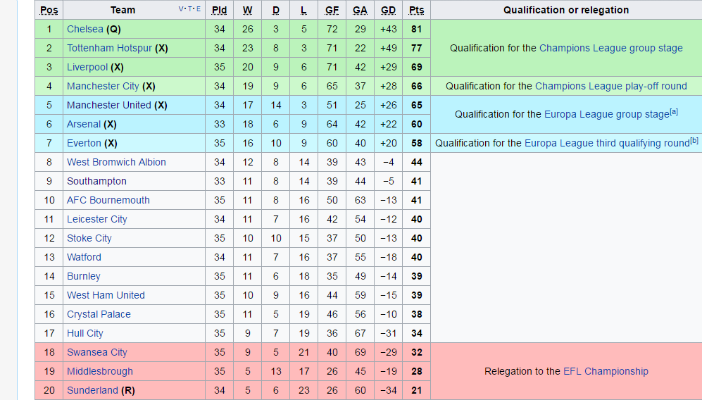Follow the Liverpool link
The image size is (702, 400).
tap(87, 67)
